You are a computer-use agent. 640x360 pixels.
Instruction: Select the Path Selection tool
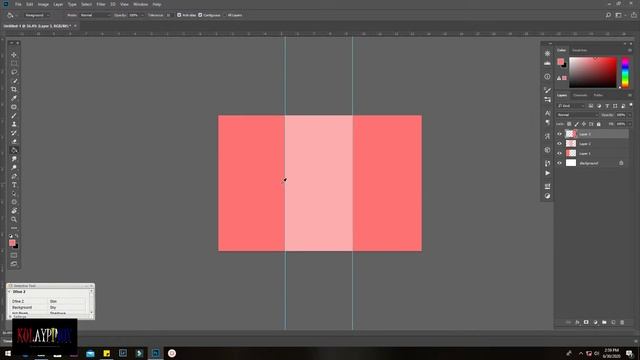(14, 193)
